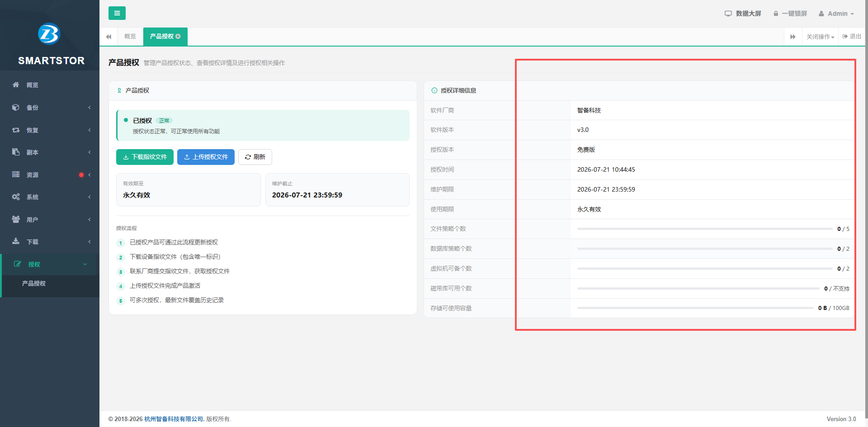Open the 关闭操作 dropdown
The height and width of the screenshot is (427, 868).
click(x=820, y=37)
